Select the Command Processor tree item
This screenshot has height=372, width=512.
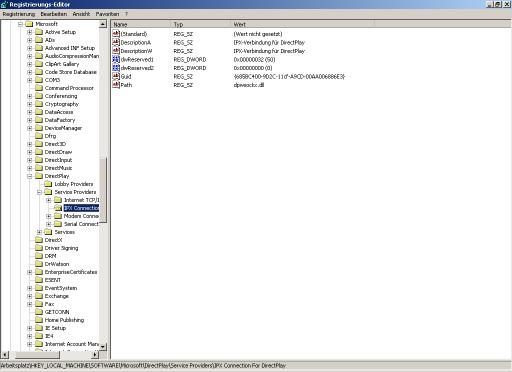[x=69, y=88]
